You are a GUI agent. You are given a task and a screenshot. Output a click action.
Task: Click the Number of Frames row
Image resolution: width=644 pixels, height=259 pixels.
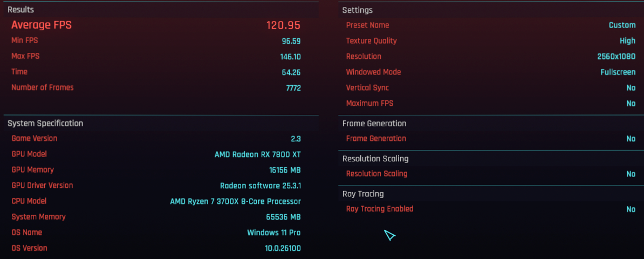pos(156,87)
